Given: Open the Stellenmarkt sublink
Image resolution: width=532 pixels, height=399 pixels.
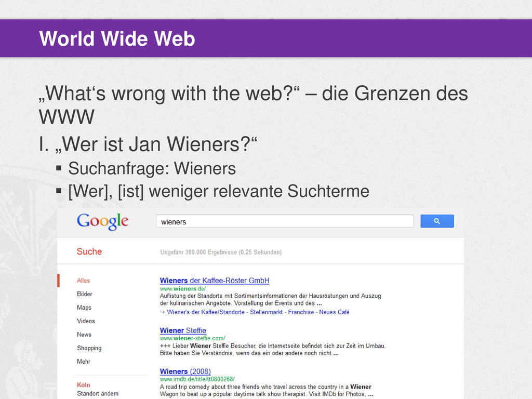Looking at the screenshot, I should (267, 312).
